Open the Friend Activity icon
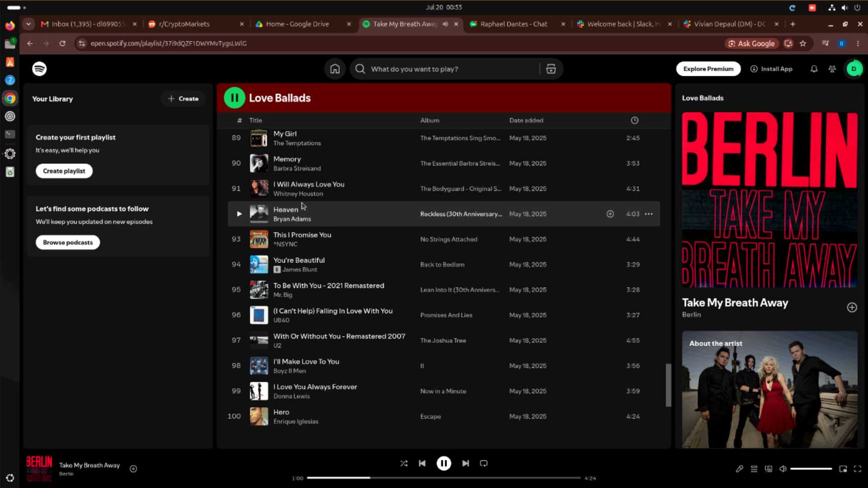The height and width of the screenshot is (488, 868). pyautogui.click(x=832, y=69)
